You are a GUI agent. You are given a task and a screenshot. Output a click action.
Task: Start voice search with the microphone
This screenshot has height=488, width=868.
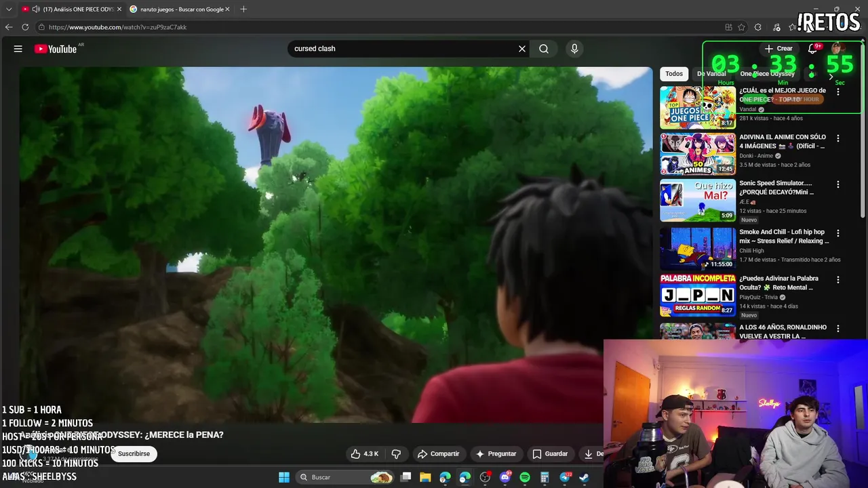point(574,49)
